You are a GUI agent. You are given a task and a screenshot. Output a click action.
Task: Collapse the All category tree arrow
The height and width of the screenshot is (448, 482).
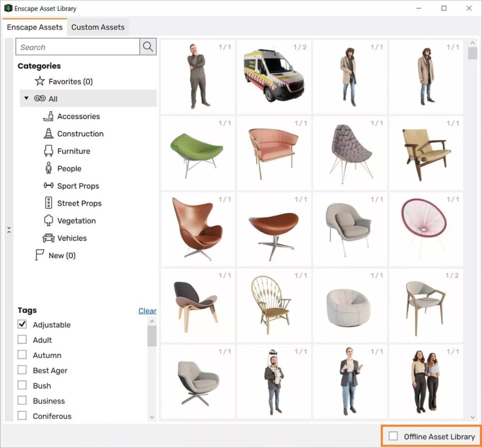[27, 99]
